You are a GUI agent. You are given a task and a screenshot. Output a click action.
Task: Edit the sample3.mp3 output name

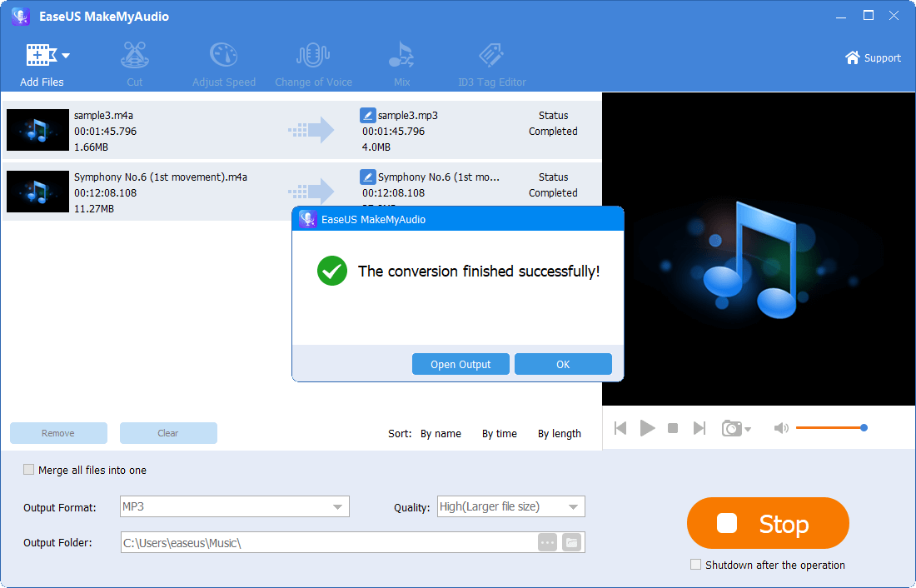tap(368, 115)
